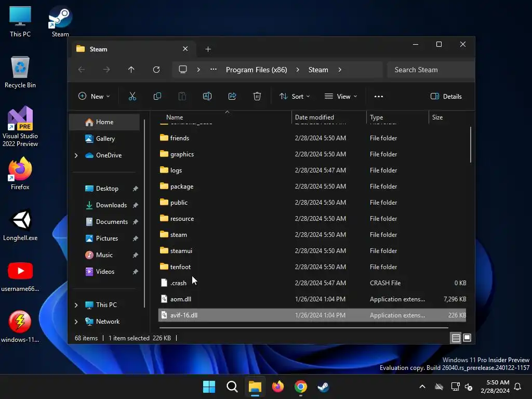The image size is (532, 399).
Task: Sort by Date modified column header
Action: point(329,117)
